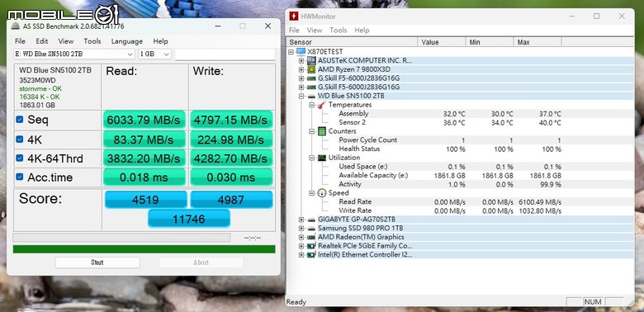Click the Sensor column header
Image resolution: width=644 pixels, height=312 pixels.
(353, 42)
